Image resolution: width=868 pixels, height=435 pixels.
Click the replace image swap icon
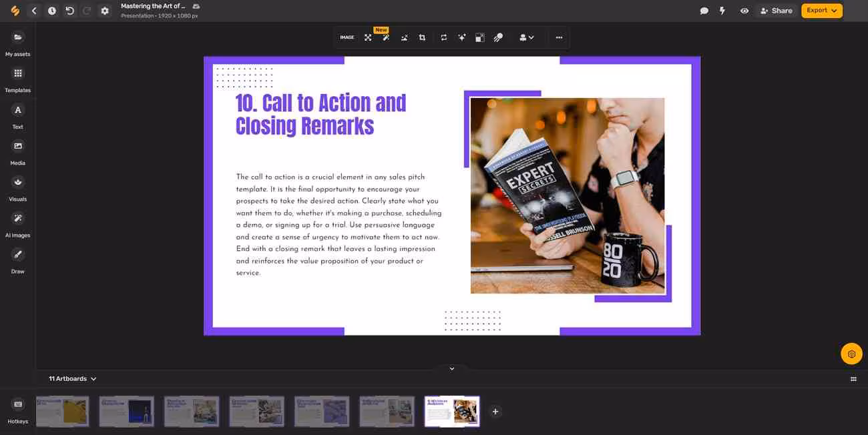point(443,37)
